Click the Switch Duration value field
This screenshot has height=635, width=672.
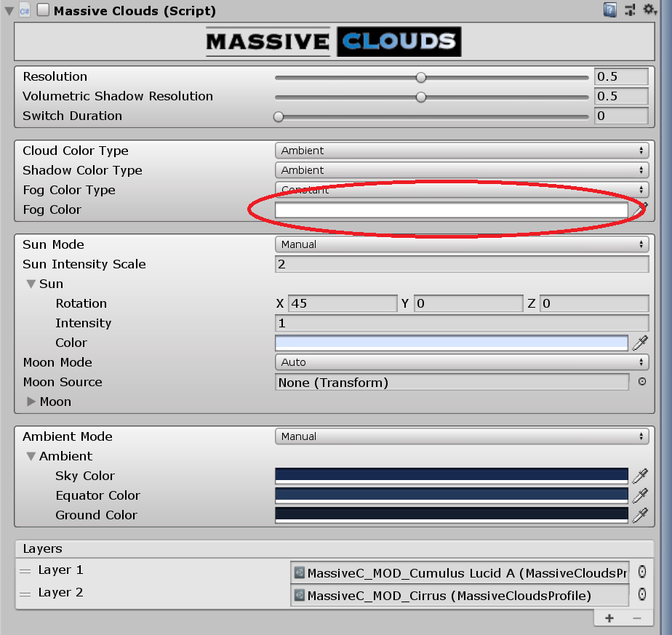pyautogui.click(x=621, y=116)
